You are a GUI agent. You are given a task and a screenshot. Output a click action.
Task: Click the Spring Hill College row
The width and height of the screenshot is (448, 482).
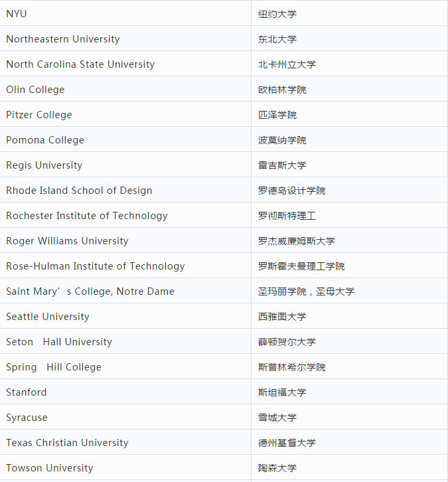point(54,367)
